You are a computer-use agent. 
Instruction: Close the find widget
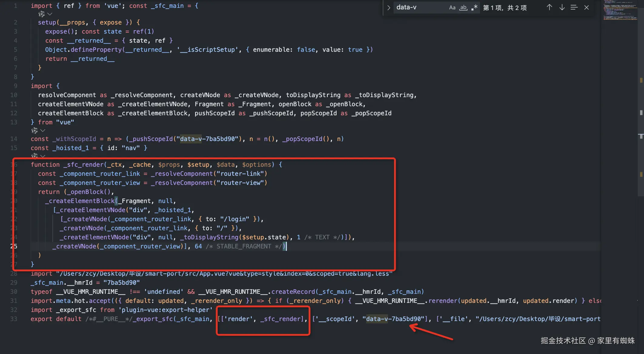pyautogui.click(x=586, y=8)
